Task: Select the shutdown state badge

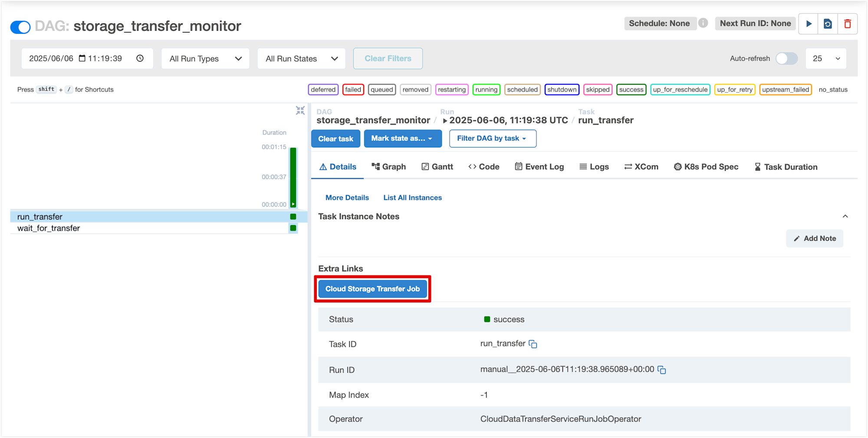Action: [x=562, y=90]
